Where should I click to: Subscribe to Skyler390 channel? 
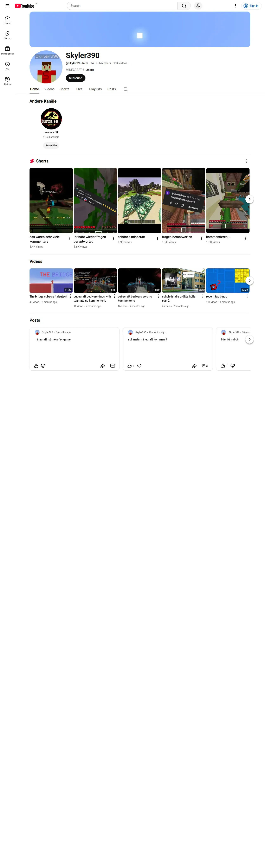tap(75, 78)
